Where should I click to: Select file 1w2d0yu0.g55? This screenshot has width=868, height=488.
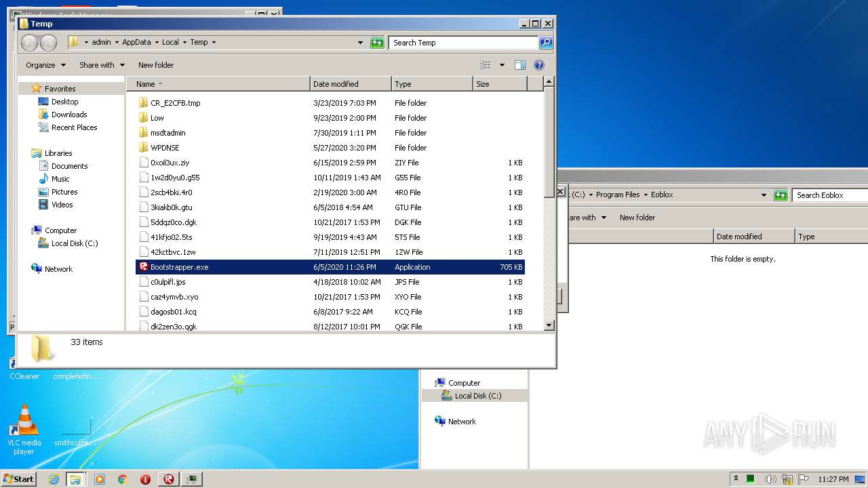[330, 178]
